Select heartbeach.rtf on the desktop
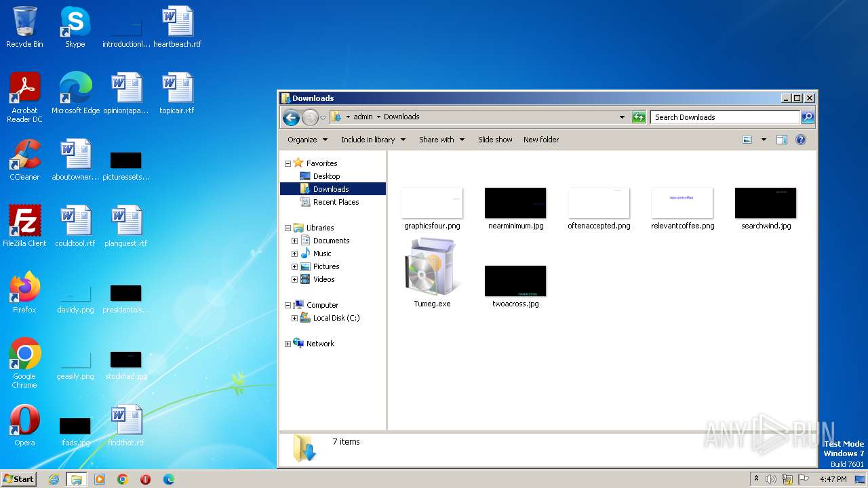This screenshot has height=488, width=868. click(178, 27)
